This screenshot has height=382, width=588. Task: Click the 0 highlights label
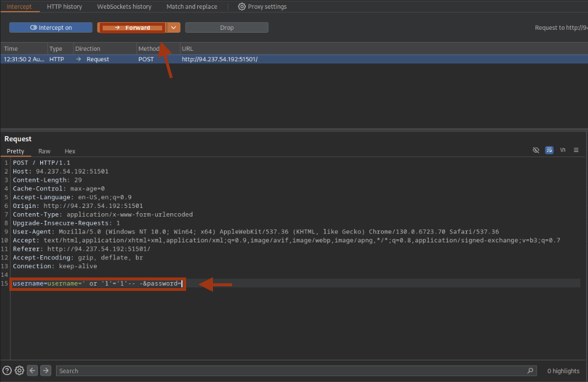pyautogui.click(x=563, y=371)
